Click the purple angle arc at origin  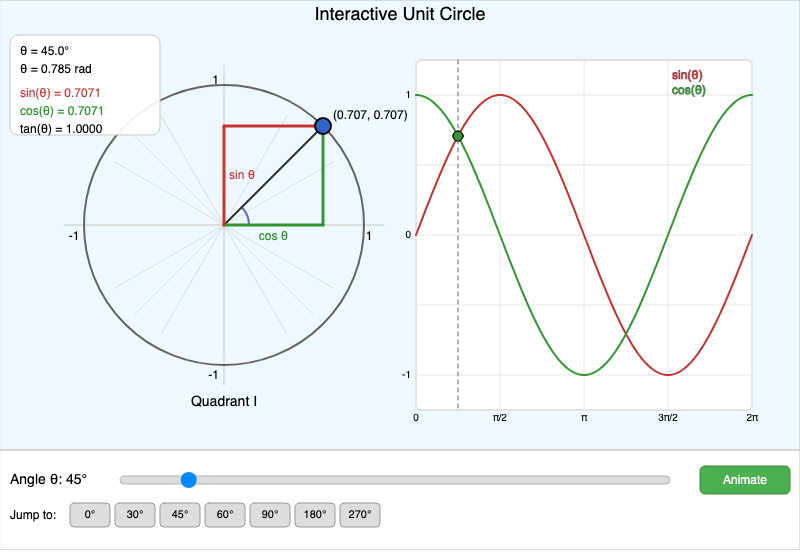coord(246,216)
